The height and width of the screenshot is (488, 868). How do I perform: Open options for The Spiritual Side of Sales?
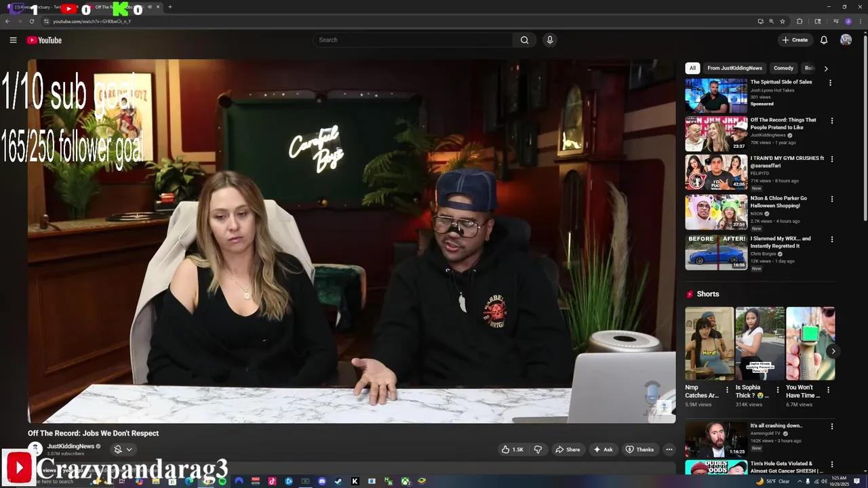coord(830,83)
